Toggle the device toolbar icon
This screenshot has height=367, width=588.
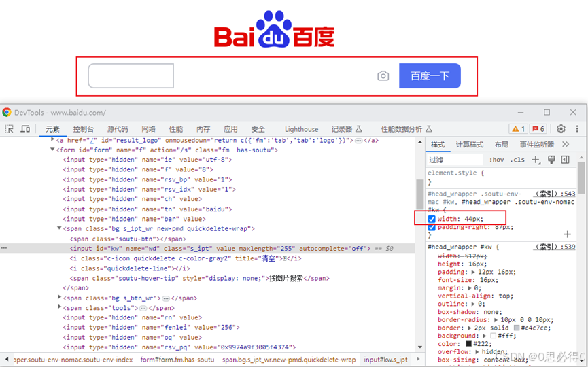pos(25,129)
